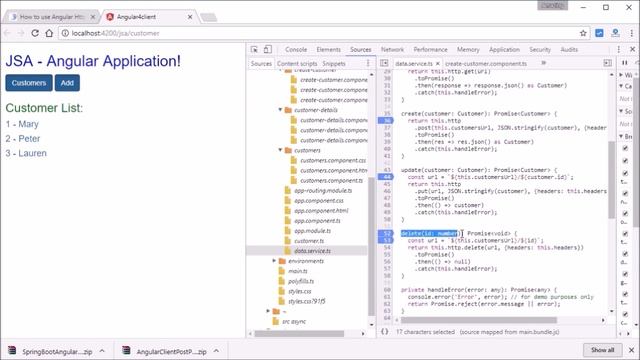Click the hide navigator icon left of data.service.ts tab
Image resolution: width=640 pixels, height=360 pixels.
(x=384, y=63)
